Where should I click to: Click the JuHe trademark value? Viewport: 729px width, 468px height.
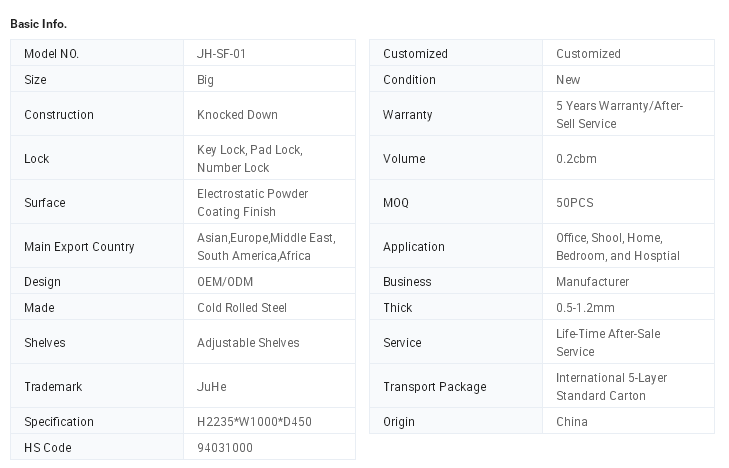point(211,387)
